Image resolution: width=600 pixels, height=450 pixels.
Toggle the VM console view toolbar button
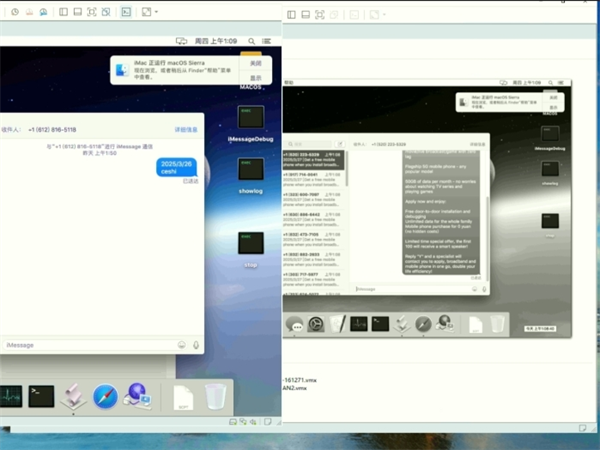(126, 13)
